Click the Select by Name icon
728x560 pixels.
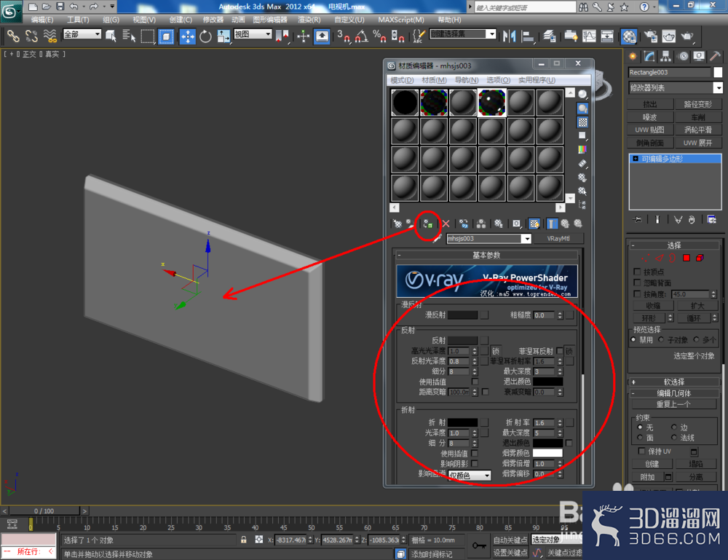coord(129,36)
